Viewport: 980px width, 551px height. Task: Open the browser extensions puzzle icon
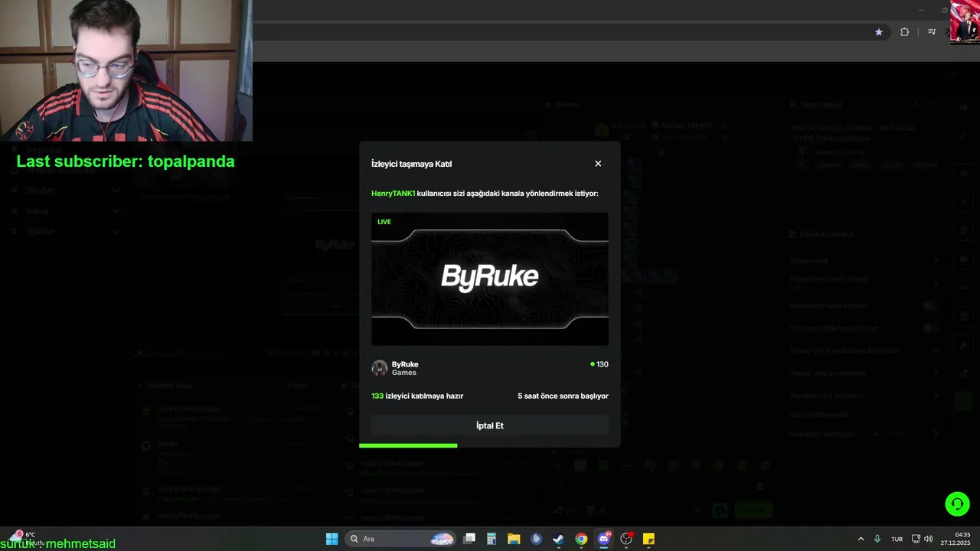click(905, 32)
